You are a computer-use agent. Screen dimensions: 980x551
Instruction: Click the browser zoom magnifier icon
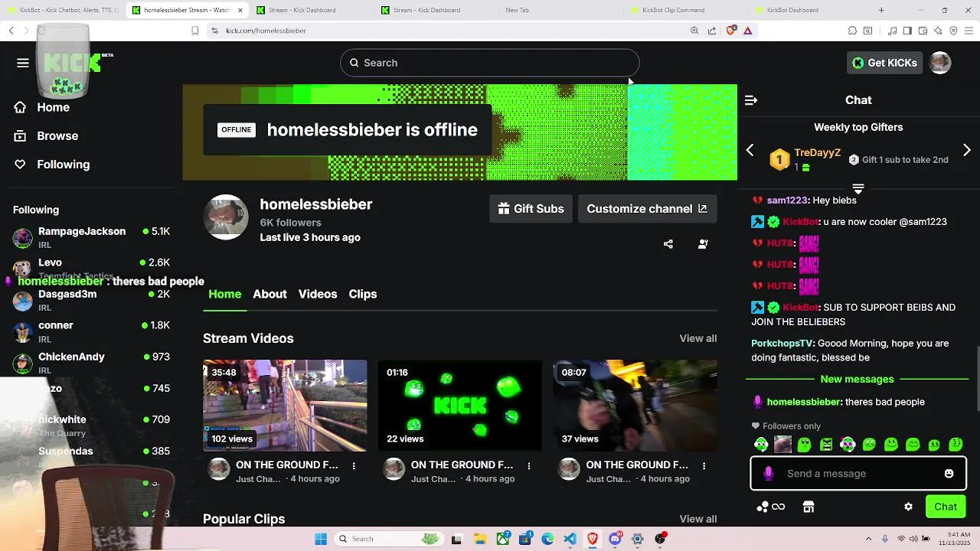click(694, 31)
